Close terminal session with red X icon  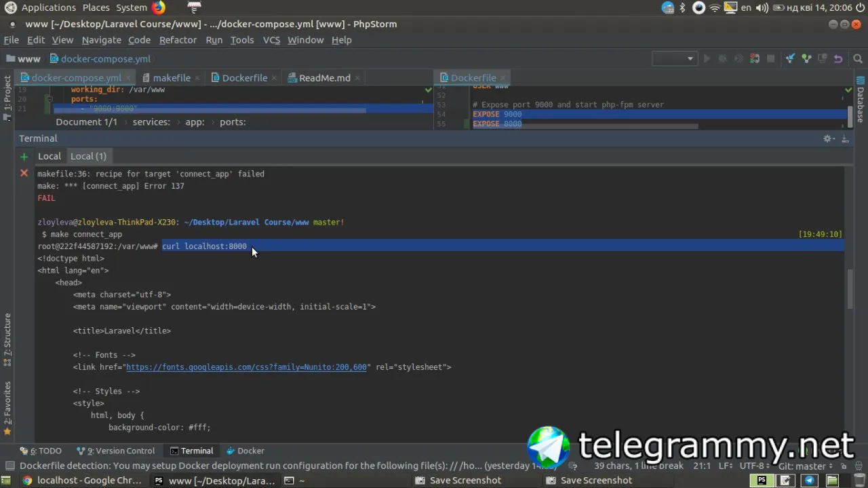(x=24, y=173)
